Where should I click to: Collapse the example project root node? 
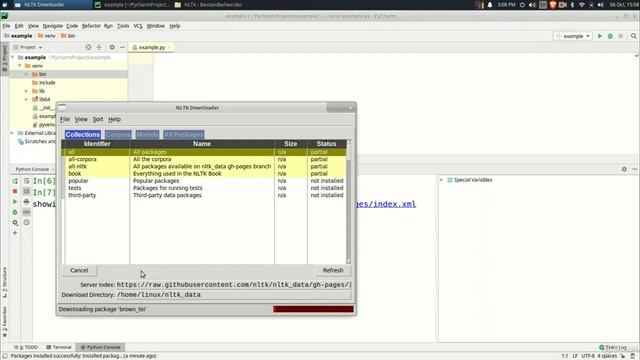click(13, 58)
